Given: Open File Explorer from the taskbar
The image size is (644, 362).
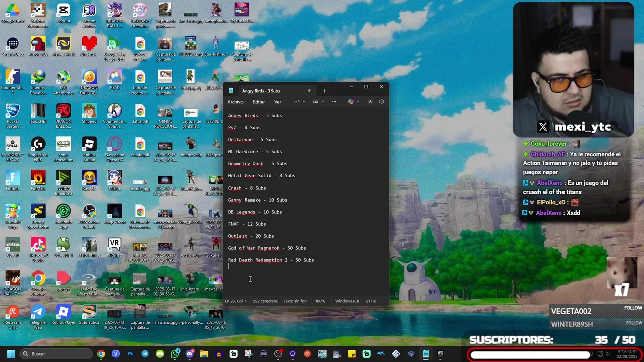Looking at the screenshot, I should (204, 354).
